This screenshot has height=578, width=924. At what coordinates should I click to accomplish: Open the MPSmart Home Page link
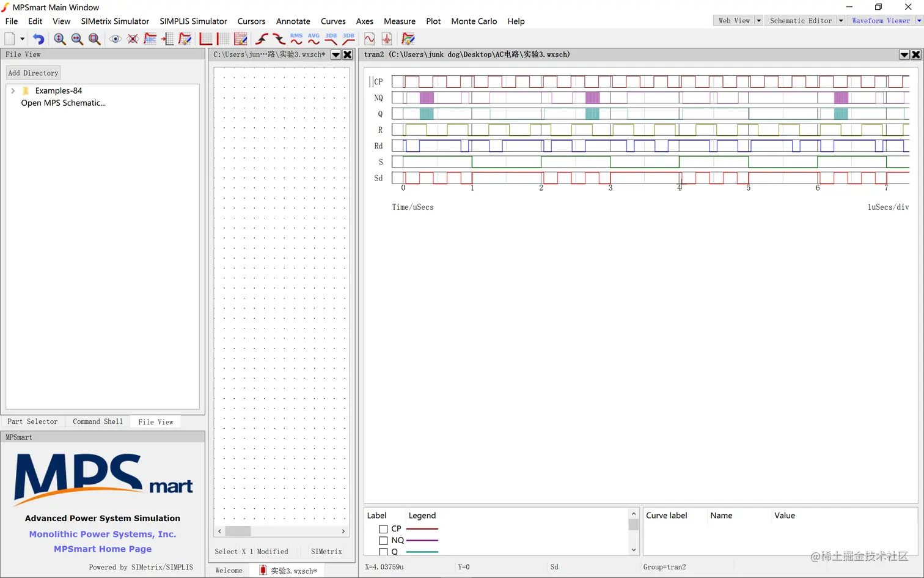[x=103, y=549]
